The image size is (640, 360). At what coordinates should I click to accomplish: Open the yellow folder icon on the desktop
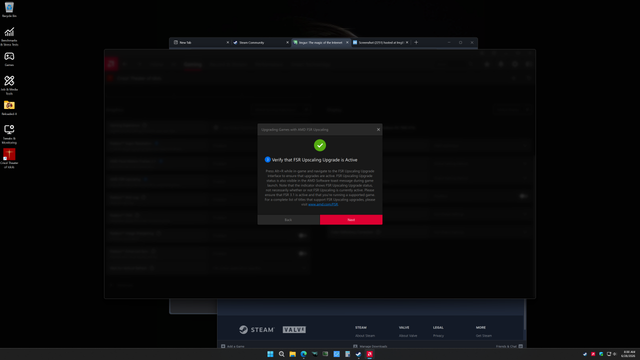click(x=9, y=108)
